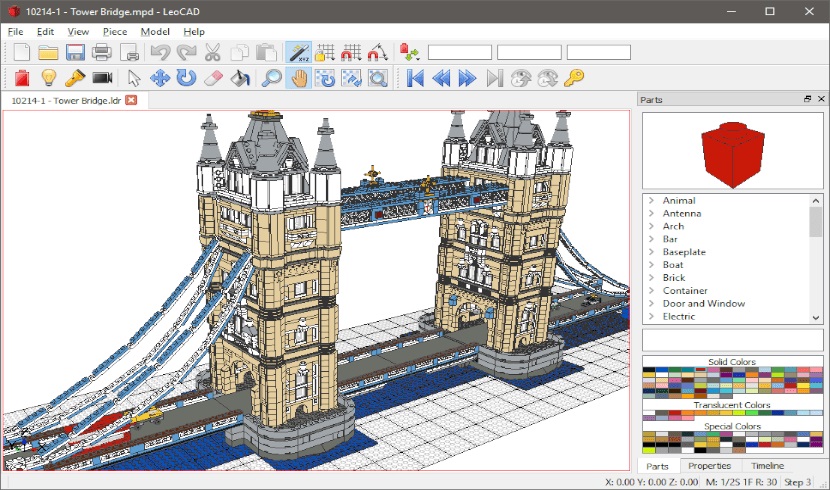The image size is (830, 490).
Task: Select the Camera tool icon
Action: [x=102, y=78]
